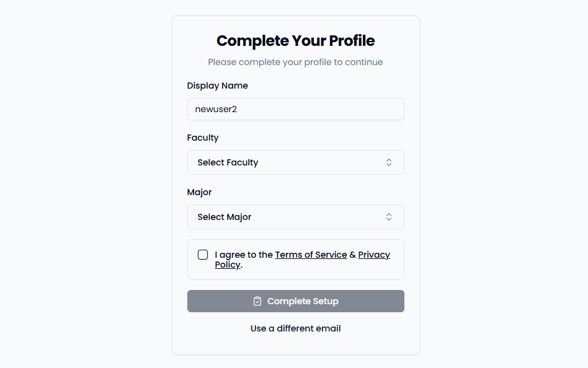The width and height of the screenshot is (588, 368).
Task: Open the Select Faculty dropdown
Action: click(295, 162)
